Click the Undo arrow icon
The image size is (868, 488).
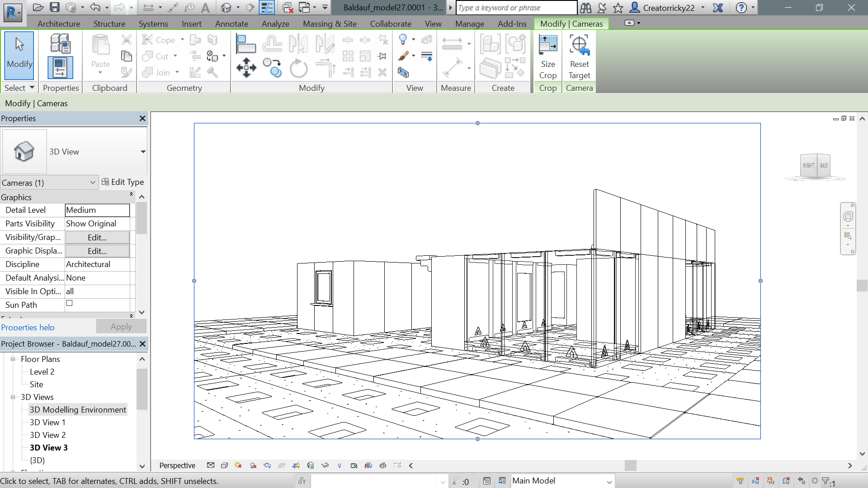pos(95,7)
